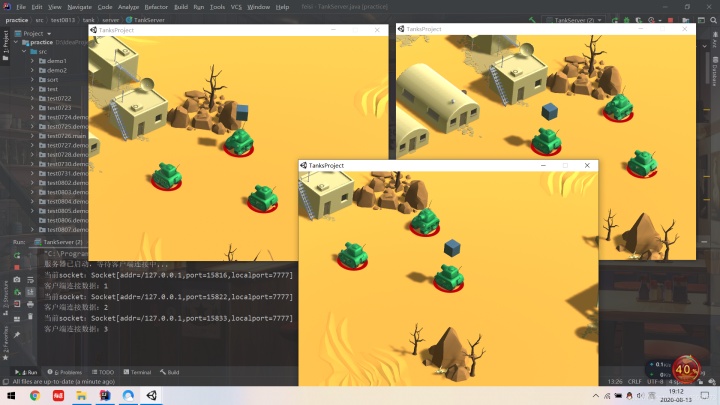Open the Build tool window button

pos(169,372)
